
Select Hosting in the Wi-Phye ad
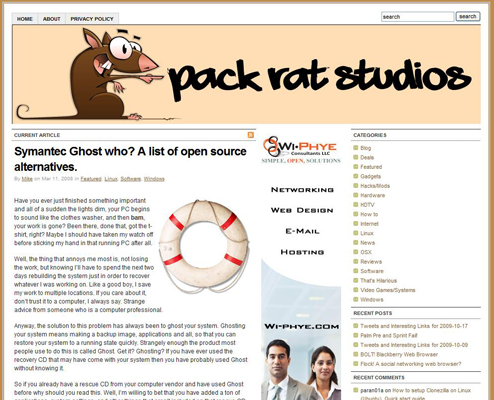(x=302, y=252)
